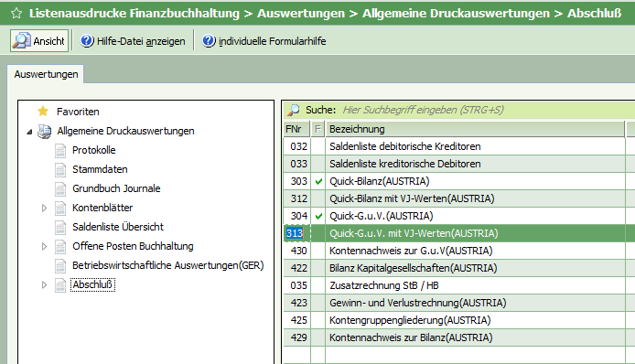635x364 pixels.
Task: Select Saldenliste Übersicht in the tree
Action: point(118,227)
